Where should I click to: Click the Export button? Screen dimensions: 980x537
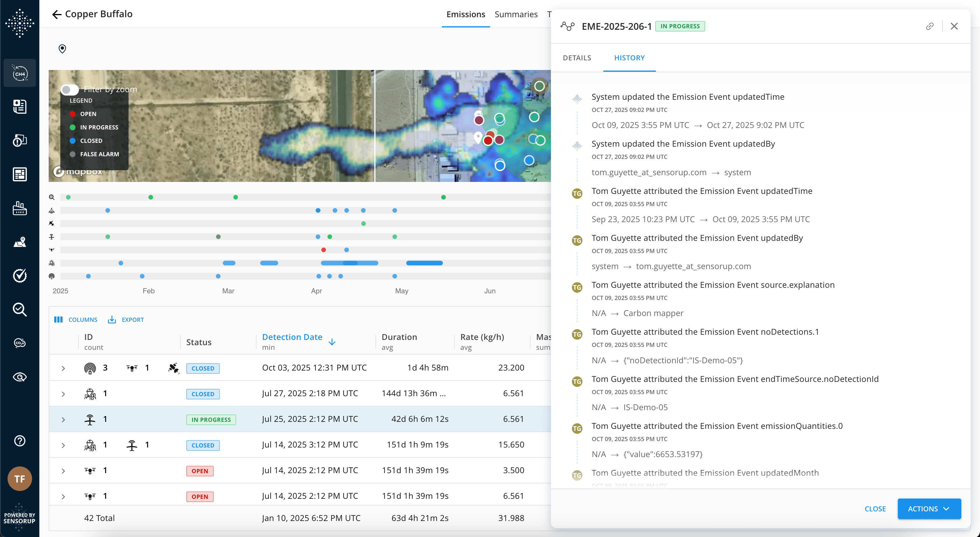point(126,320)
